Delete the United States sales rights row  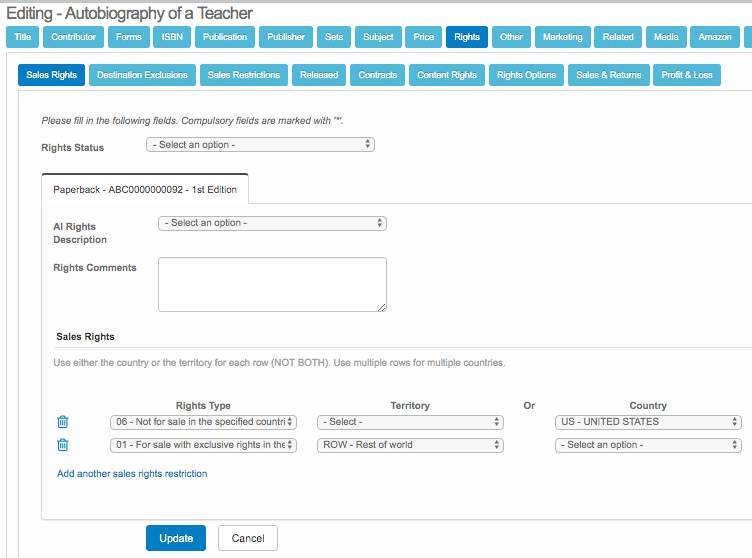tap(63, 422)
